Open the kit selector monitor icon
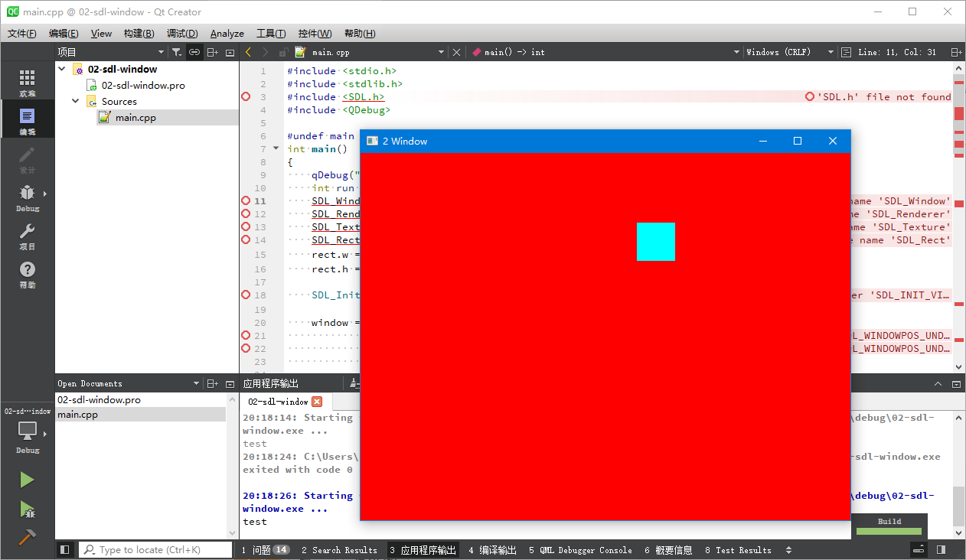 (x=27, y=431)
